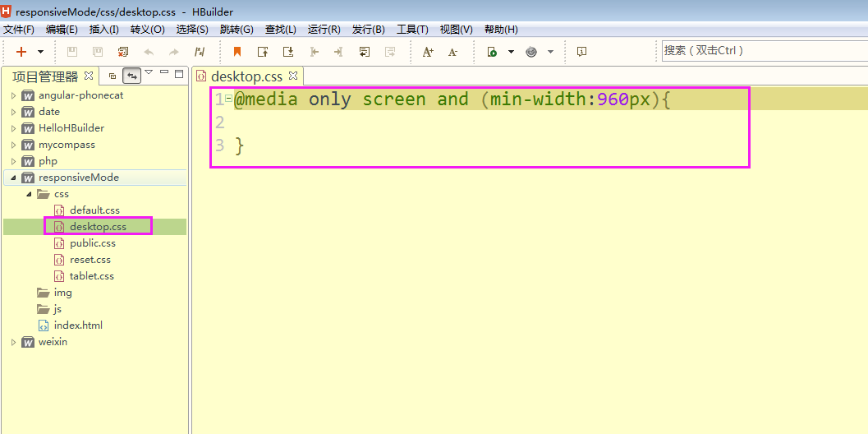Close the desktop.css editor tab

[x=294, y=75]
